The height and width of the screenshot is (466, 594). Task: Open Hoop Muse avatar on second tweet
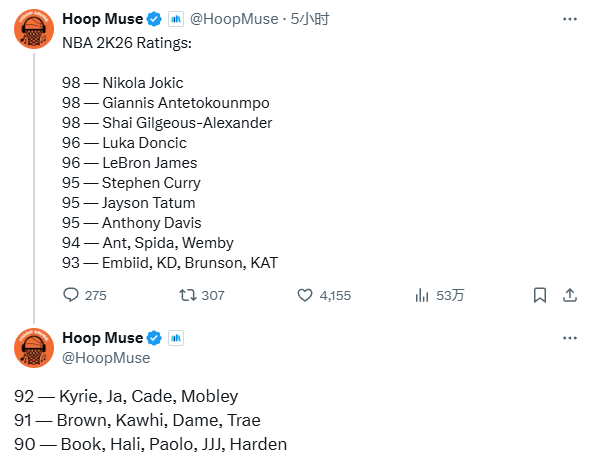[x=34, y=348]
